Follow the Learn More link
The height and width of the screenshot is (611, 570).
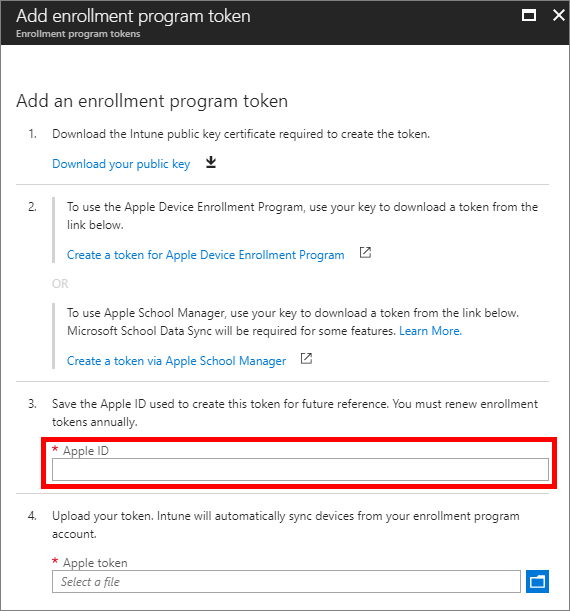[x=431, y=331]
